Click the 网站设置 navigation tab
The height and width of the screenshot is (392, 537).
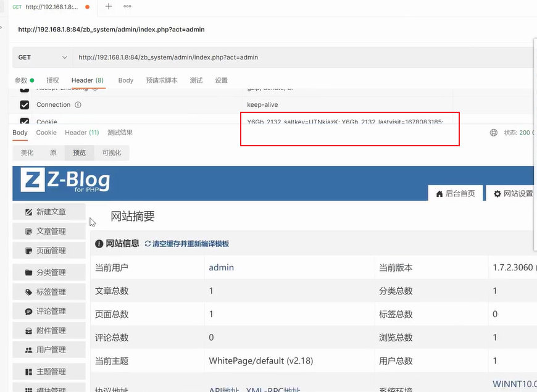511,194
